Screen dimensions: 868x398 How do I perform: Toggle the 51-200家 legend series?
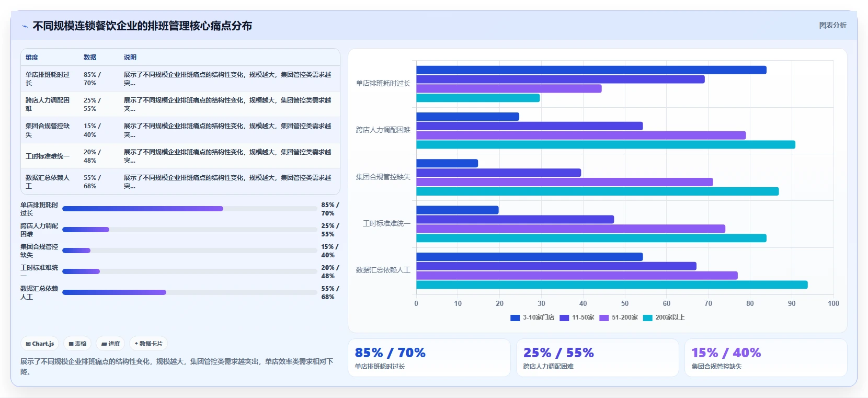[619, 317]
